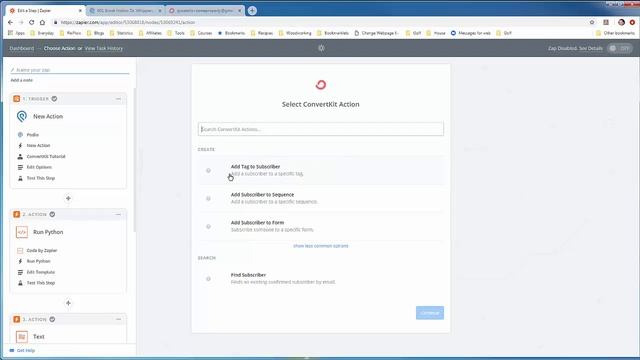Close the Edit a Step Zapier tab

point(80,11)
